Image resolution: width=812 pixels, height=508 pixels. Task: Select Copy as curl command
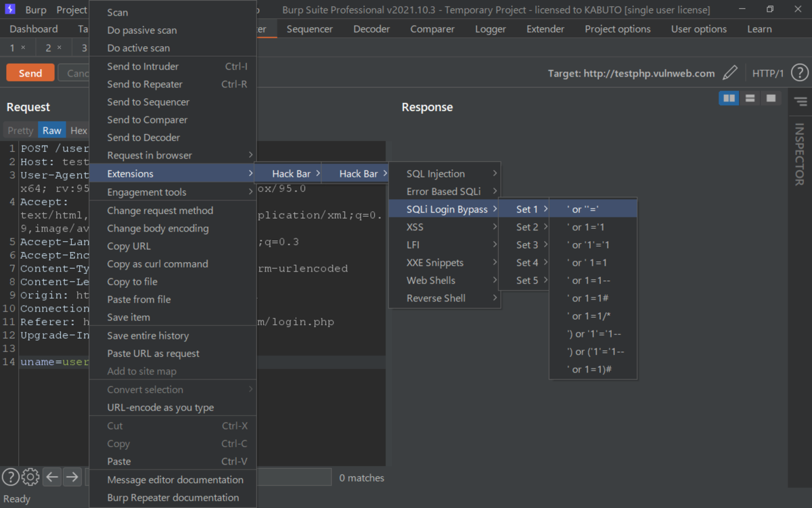tap(173, 263)
